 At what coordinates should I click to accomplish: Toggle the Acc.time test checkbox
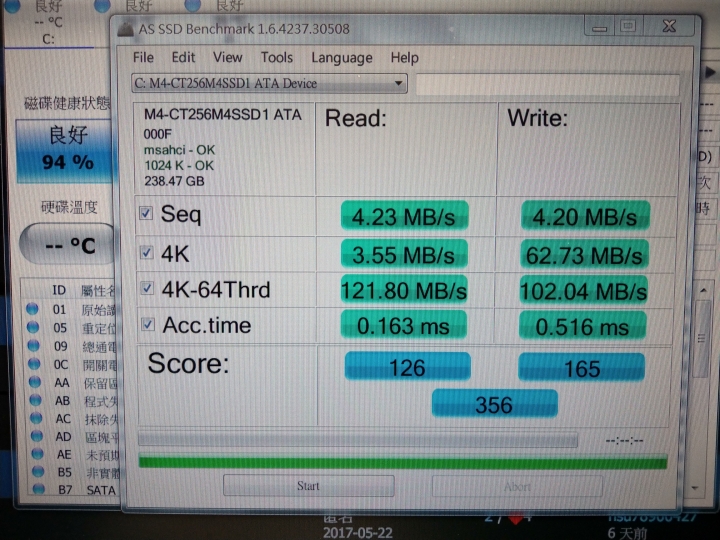point(147,324)
